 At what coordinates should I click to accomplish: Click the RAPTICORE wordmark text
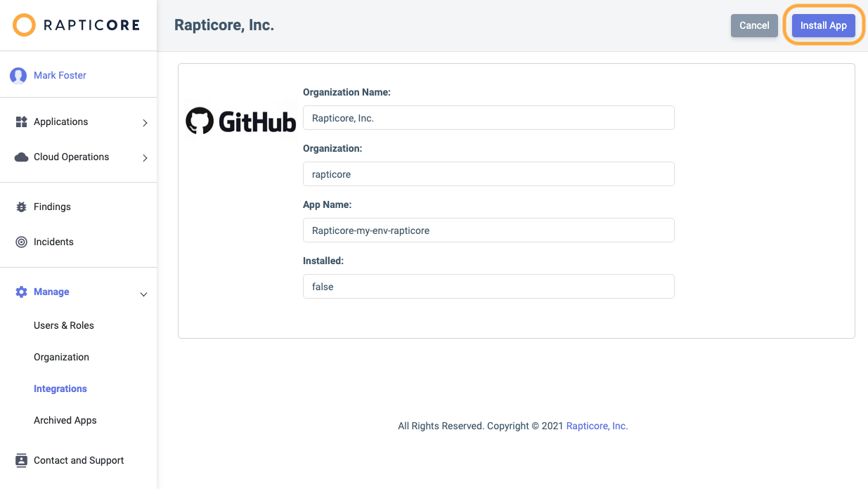[x=91, y=25]
